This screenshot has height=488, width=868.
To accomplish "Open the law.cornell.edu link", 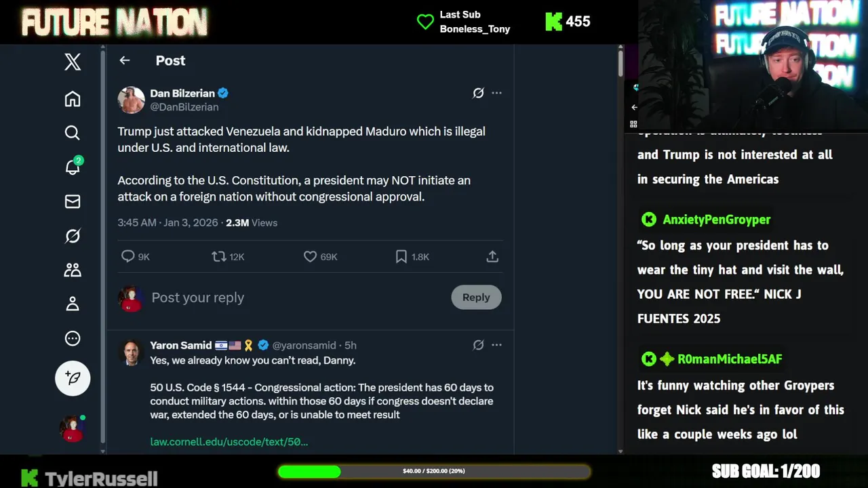I will [x=229, y=442].
